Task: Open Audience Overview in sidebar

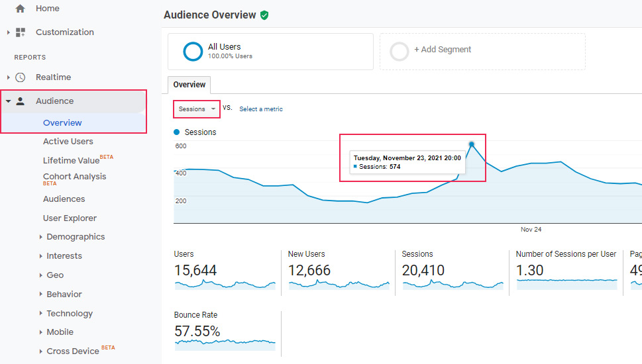Action: [62, 122]
